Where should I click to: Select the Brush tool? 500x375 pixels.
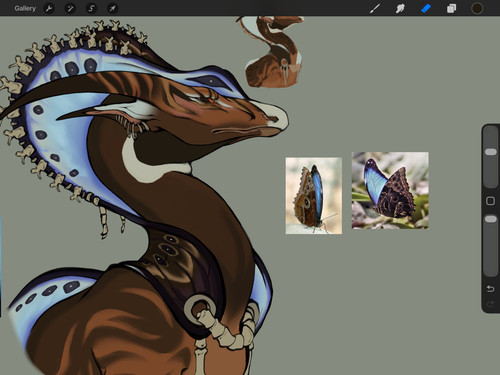pyautogui.click(x=375, y=8)
